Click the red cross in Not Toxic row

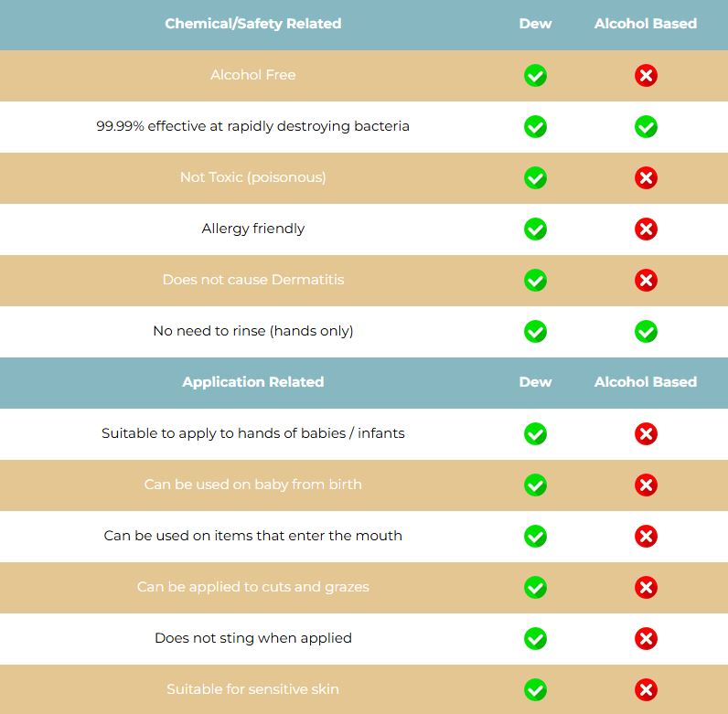pos(646,177)
